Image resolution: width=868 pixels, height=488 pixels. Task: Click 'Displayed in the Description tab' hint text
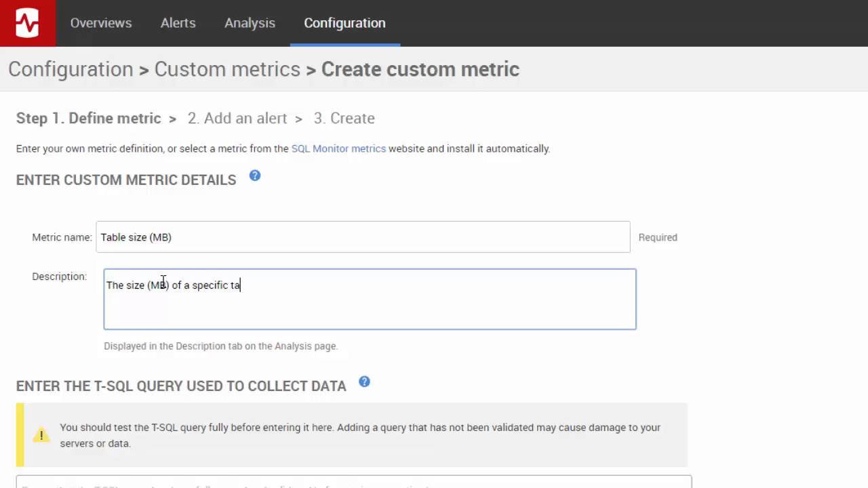[220, 346]
